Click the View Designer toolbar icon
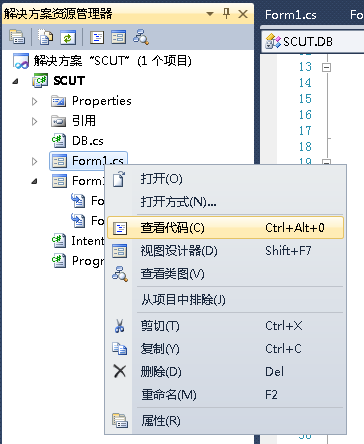The width and height of the screenshot is (364, 444). [x=119, y=37]
